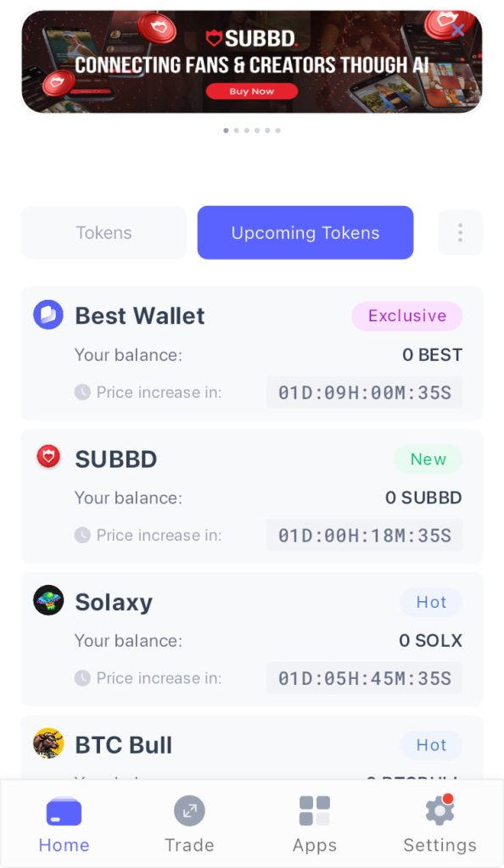The image size is (504, 868).
Task: Open the Best Wallet token icon
Action: tap(48, 314)
